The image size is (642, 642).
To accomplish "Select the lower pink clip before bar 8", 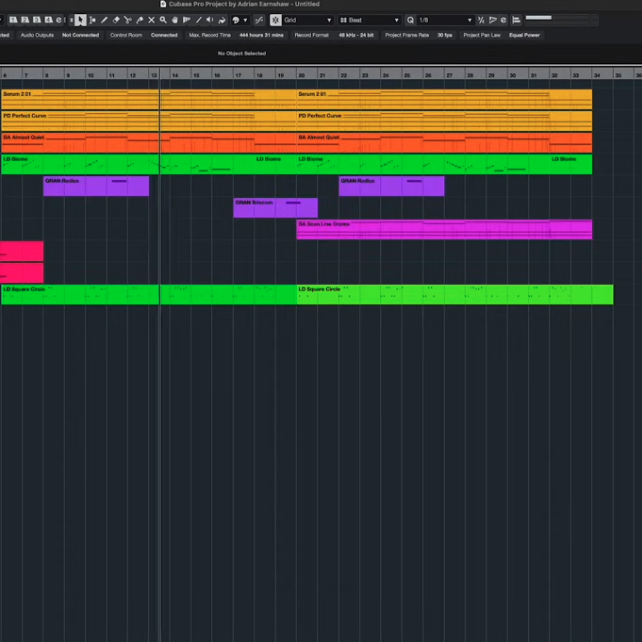I will click(x=22, y=273).
